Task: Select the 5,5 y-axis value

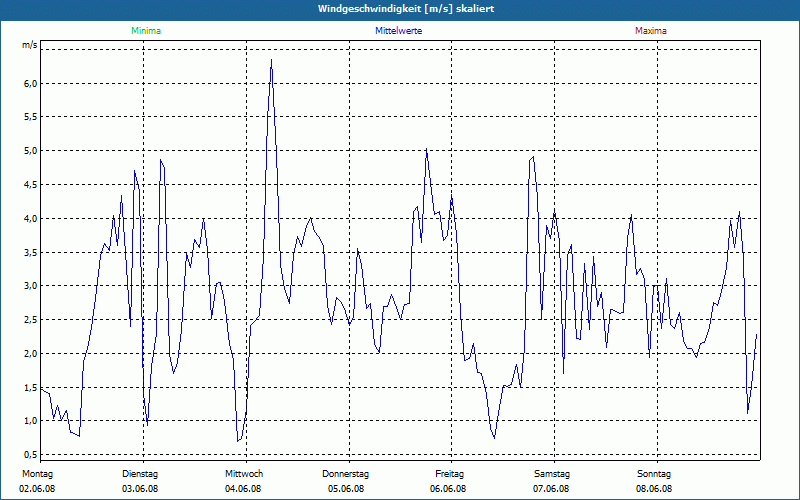Action: (x=31, y=117)
